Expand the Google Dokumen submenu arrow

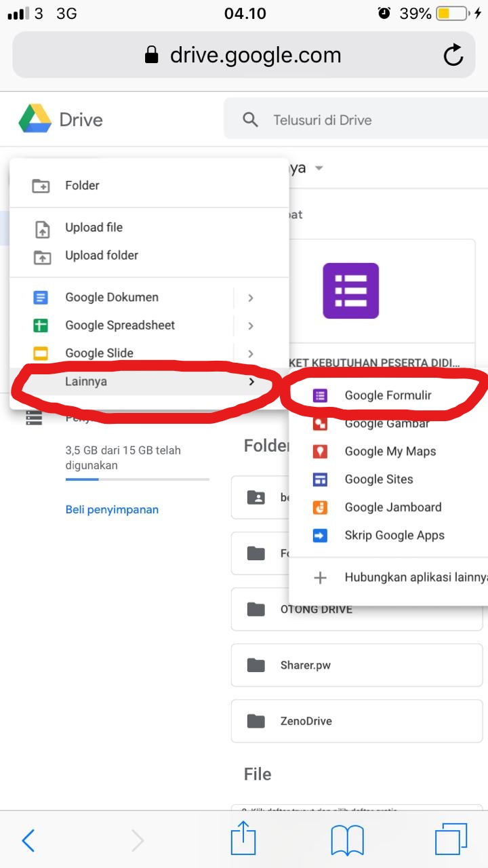[251, 298]
